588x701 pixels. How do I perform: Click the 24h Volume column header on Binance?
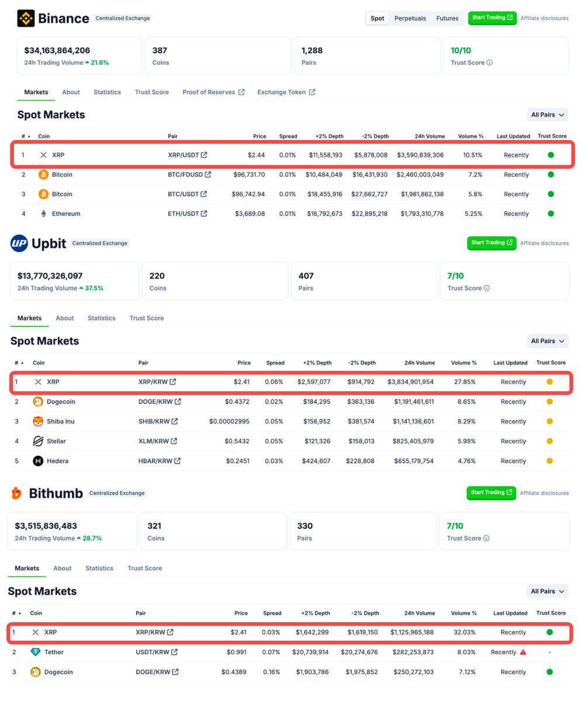pyautogui.click(x=430, y=136)
